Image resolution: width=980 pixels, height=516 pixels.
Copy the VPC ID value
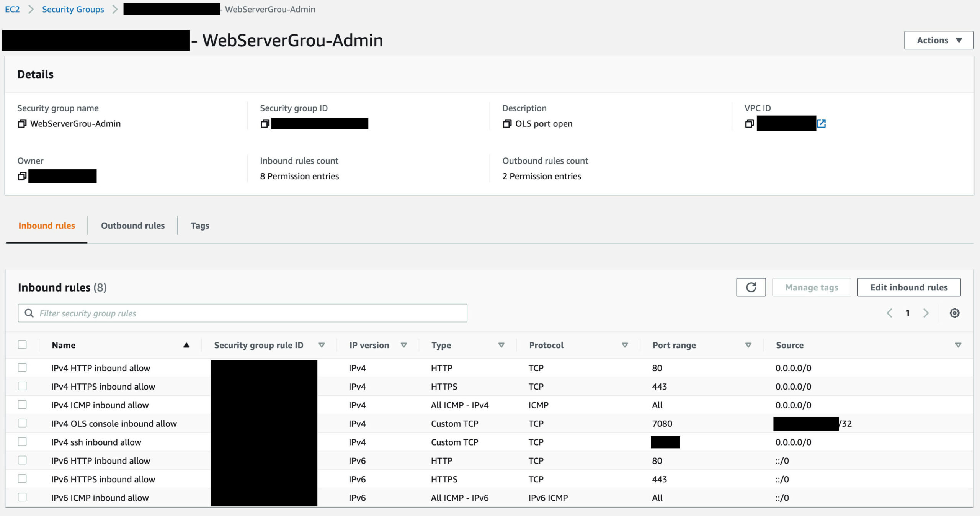[749, 124]
